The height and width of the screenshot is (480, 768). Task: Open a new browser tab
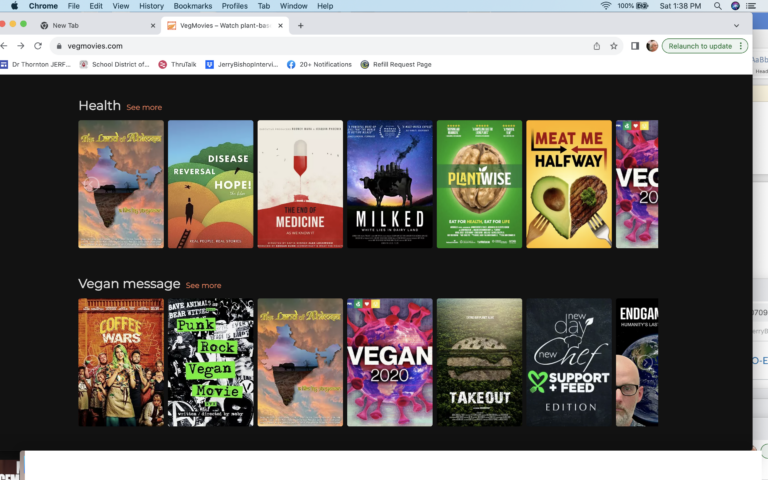tap(301, 25)
